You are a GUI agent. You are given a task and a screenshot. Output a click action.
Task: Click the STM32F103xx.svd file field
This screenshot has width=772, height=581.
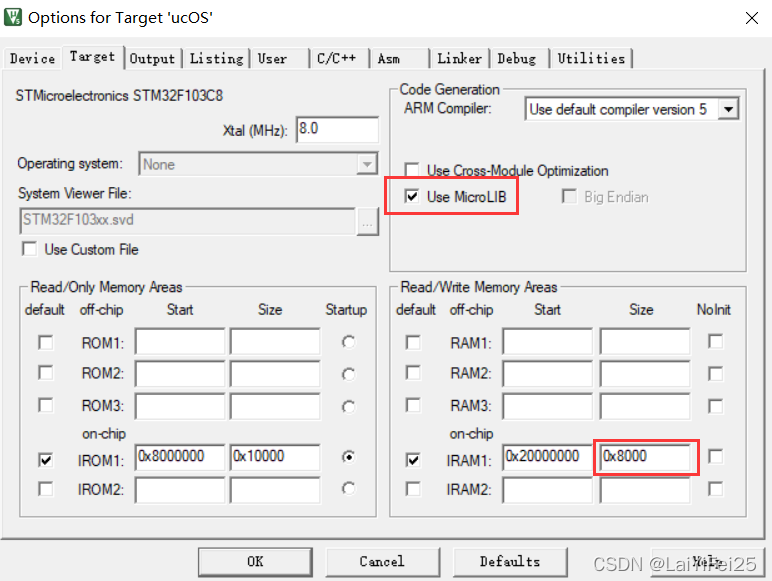(188, 220)
